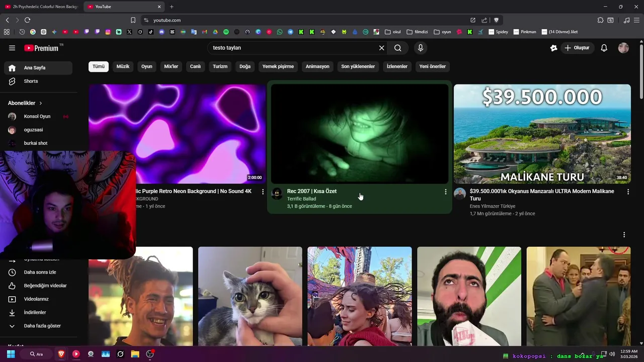Open Konsol Oyun subscription channel

tap(38, 116)
